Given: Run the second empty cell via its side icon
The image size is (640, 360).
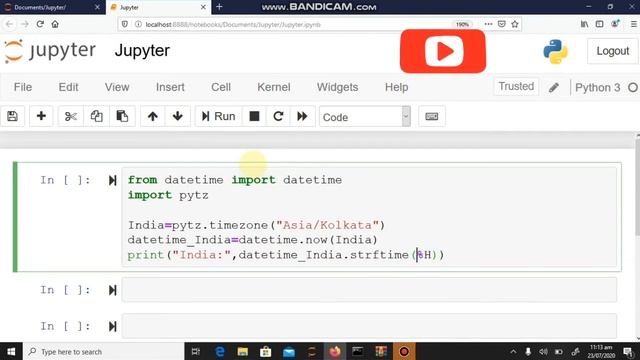Looking at the screenshot, I should [112, 290].
